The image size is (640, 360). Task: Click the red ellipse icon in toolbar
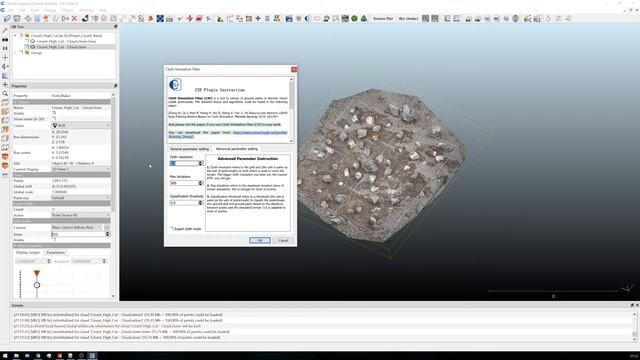pos(317,18)
